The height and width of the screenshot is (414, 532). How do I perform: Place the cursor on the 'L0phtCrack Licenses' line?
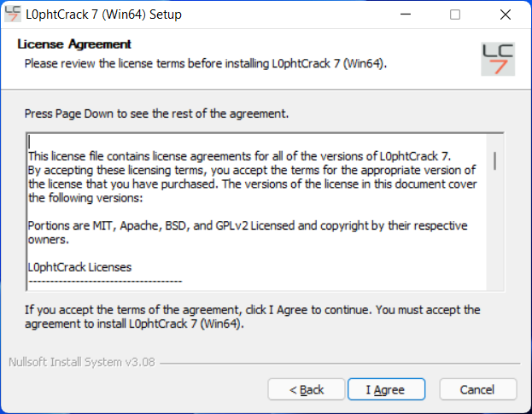click(79, 267)
